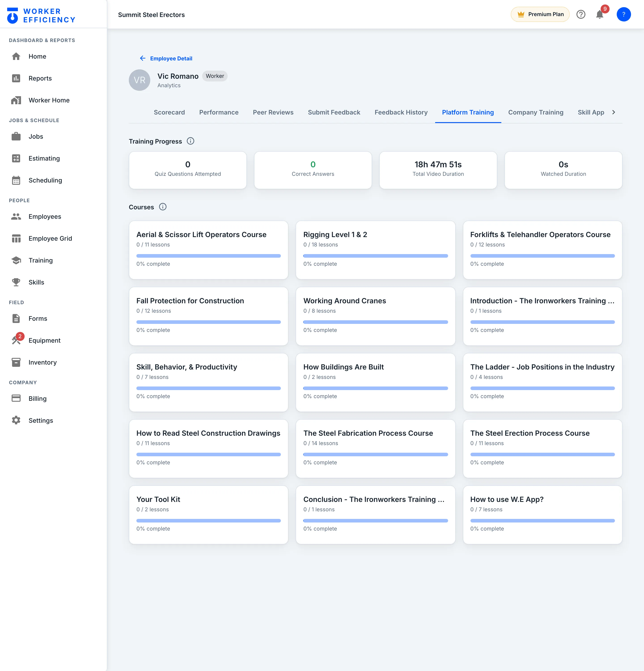Open the Billing card icon
Image resolution: width=644 pixels, height=671 pixels.
click(x=16, y=399)
